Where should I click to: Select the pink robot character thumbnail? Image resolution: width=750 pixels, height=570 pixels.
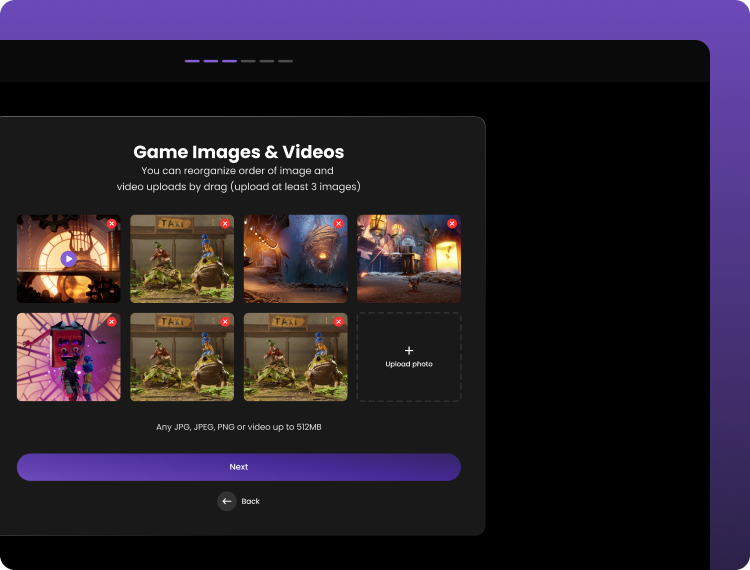(68, 362)
